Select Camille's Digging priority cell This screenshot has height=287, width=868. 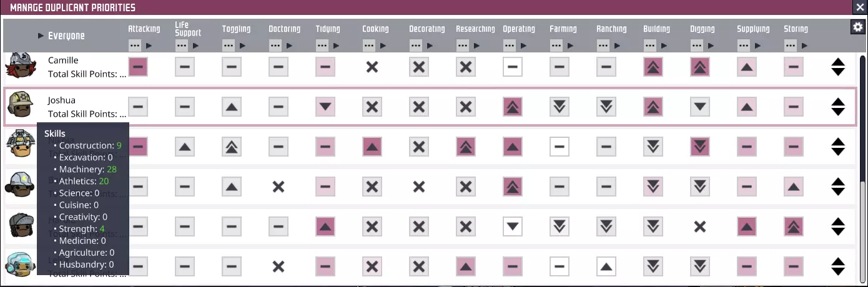(699, 67)
